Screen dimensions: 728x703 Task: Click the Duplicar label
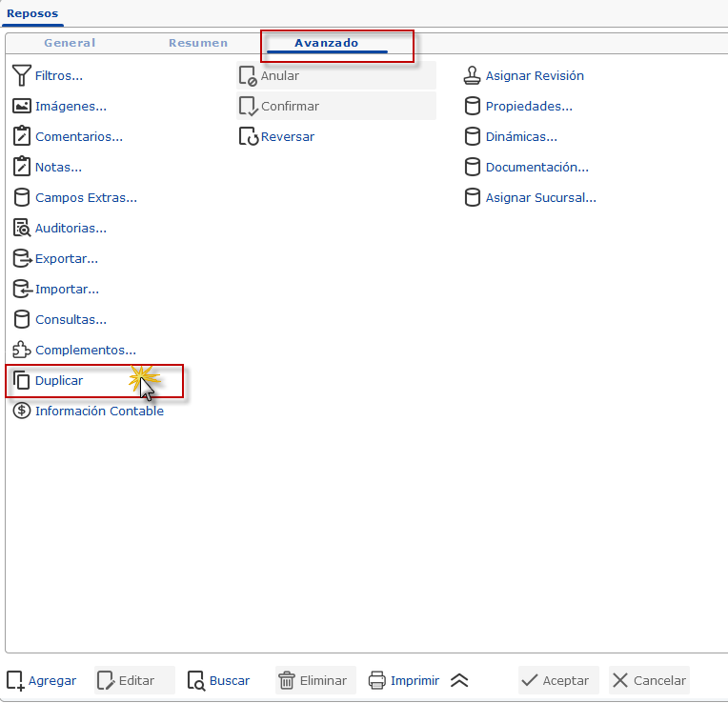(x=59, y=380)
